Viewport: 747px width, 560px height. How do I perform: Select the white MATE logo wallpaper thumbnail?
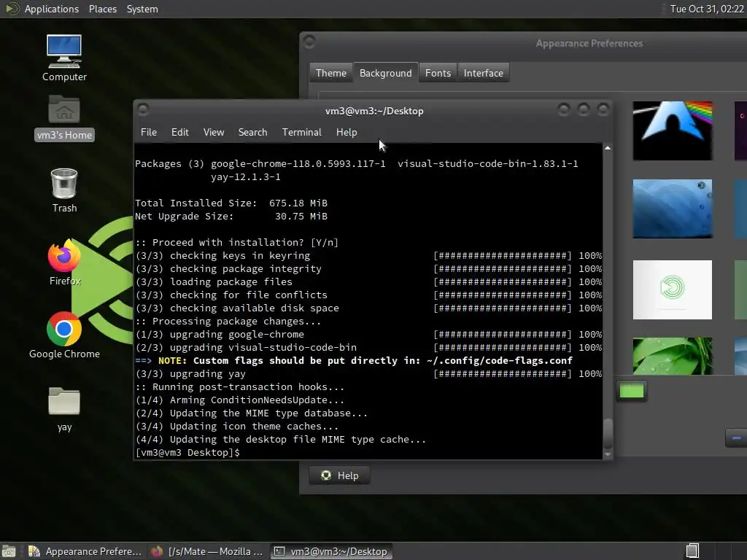pos(673,289)
